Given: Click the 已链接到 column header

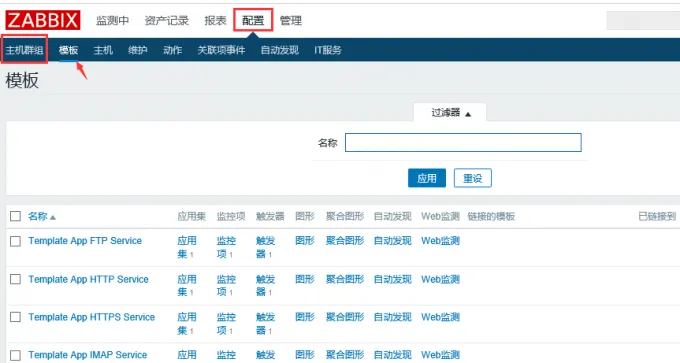Looking at the screenshot, I should [x=657, y=216].
